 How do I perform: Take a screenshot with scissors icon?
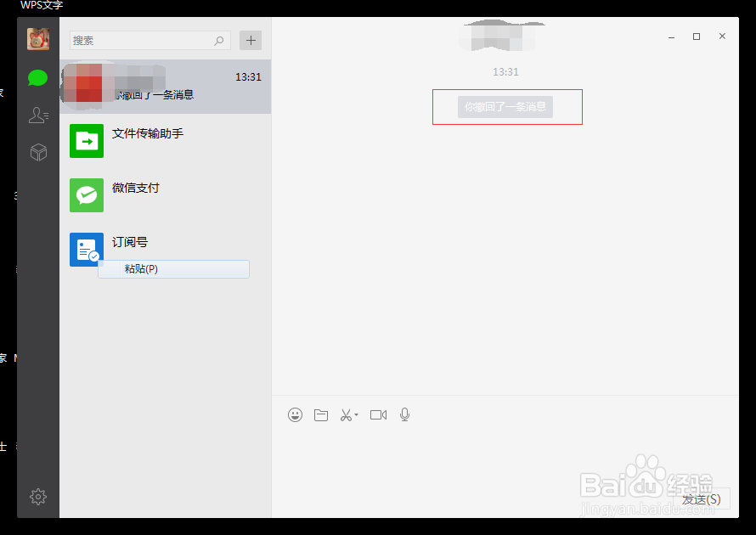(x=347, y=415)
